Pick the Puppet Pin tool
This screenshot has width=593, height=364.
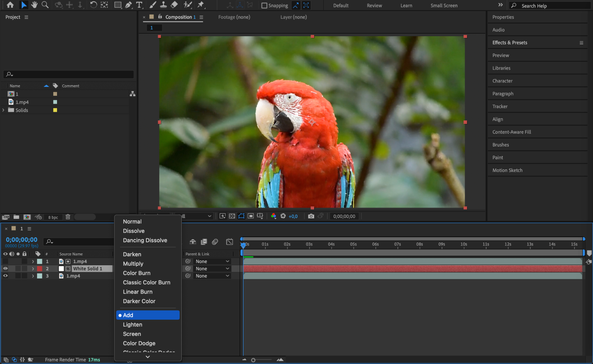[x=201, y=5]
